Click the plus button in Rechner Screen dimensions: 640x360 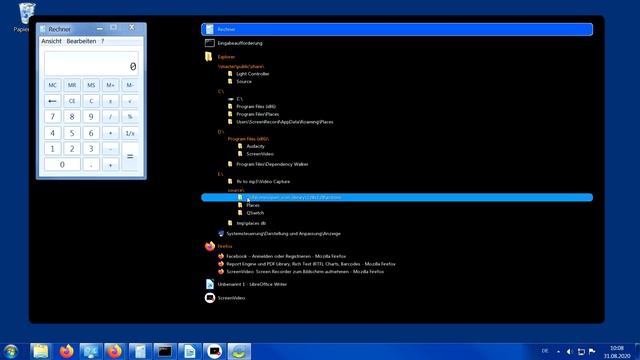tap(110, 164)
